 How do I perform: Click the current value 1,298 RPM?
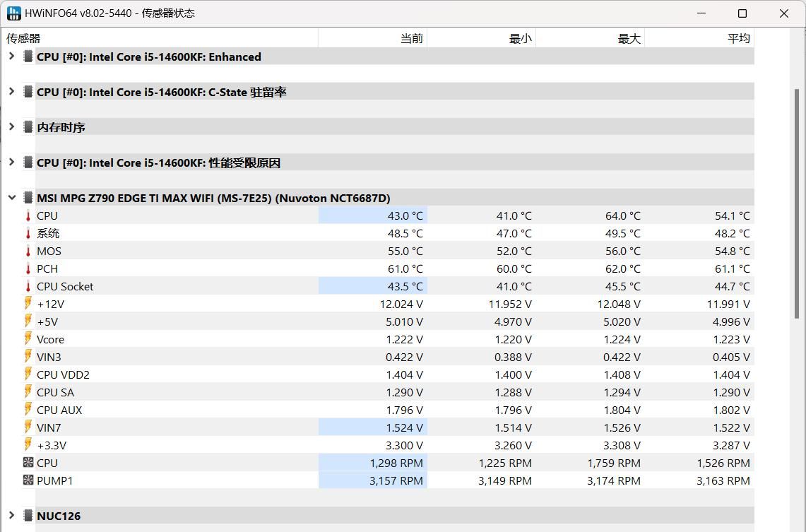click(x=396, y=463)
